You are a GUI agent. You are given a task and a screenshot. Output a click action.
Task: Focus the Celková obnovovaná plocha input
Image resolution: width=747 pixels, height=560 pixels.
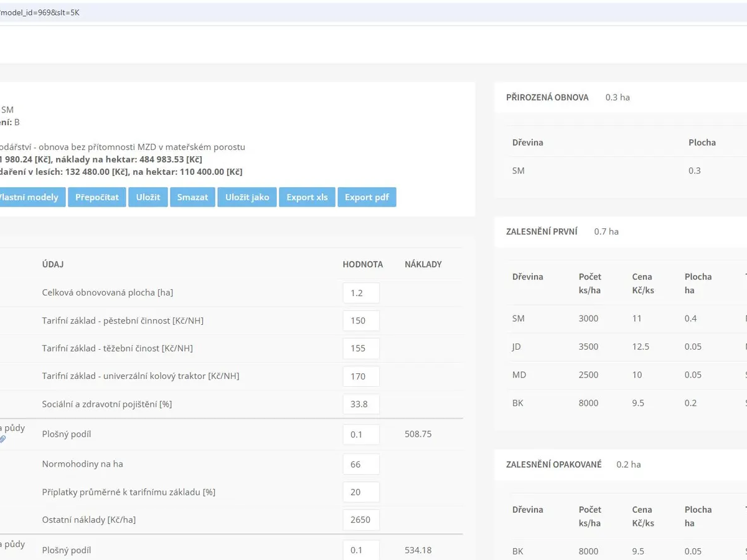point(361,293)
